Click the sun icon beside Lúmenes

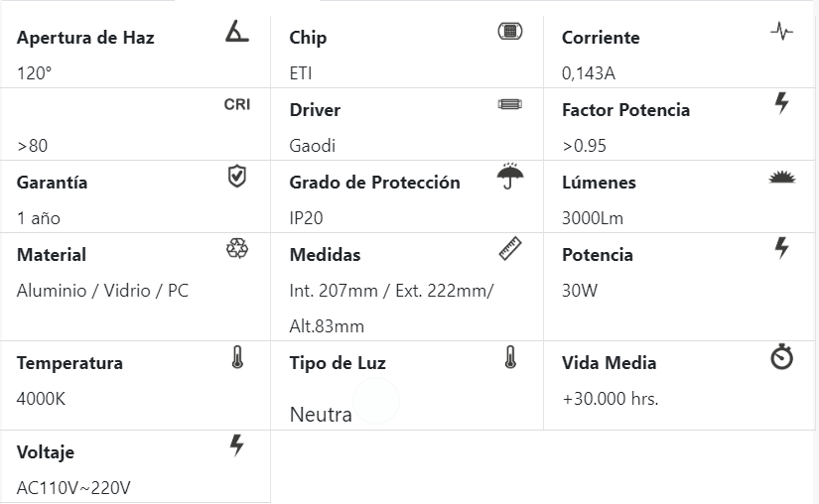(x=782, y=178)
